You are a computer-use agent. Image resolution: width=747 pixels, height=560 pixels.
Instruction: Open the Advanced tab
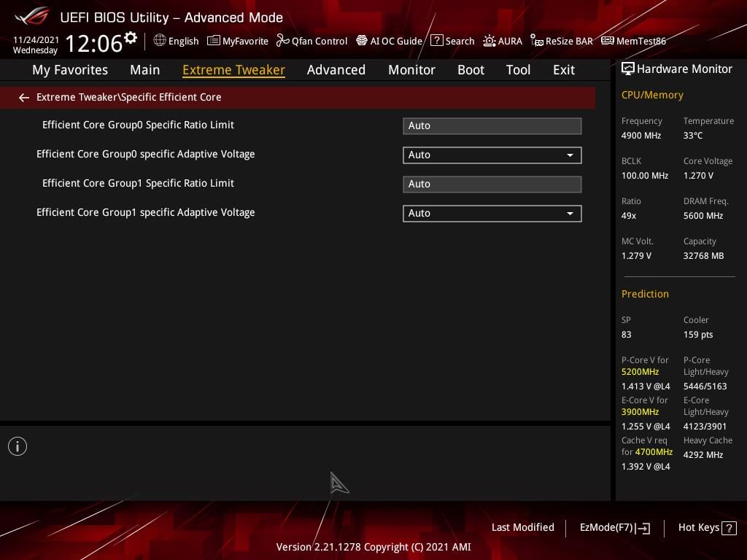(x=336, y=70)
